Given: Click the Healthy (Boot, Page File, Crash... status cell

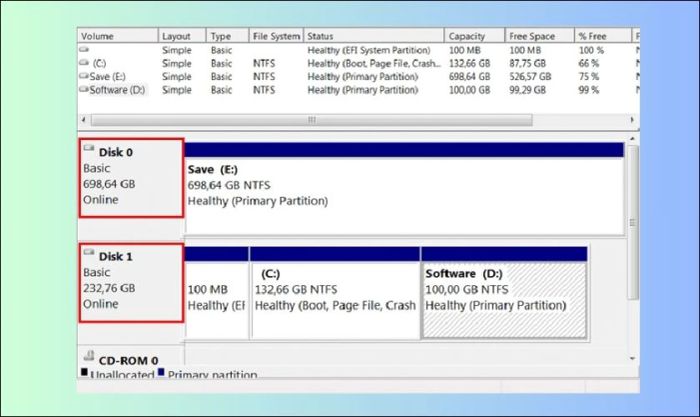Looking at the screenshot, I should [x=374, y=63].
